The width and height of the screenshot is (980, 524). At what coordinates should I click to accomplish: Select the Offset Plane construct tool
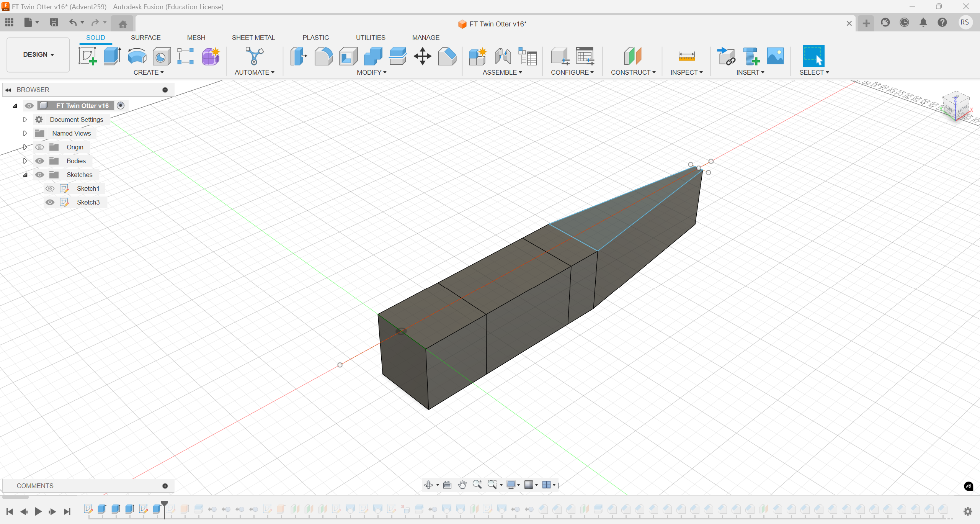click(632, 56)
